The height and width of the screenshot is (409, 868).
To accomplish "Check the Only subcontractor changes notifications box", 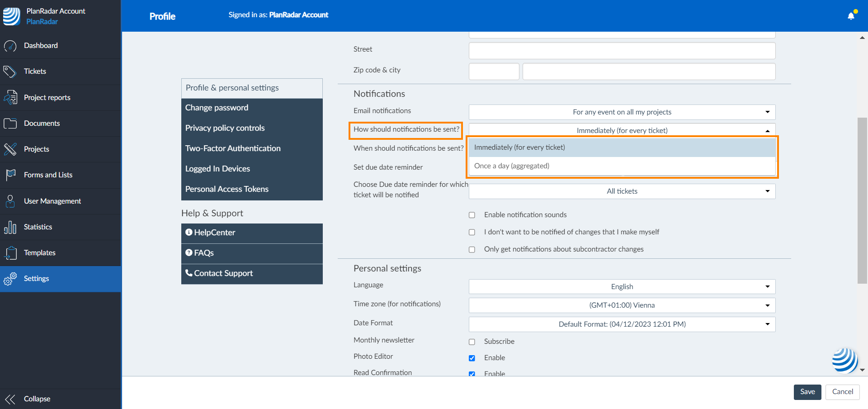I will 472,249.
